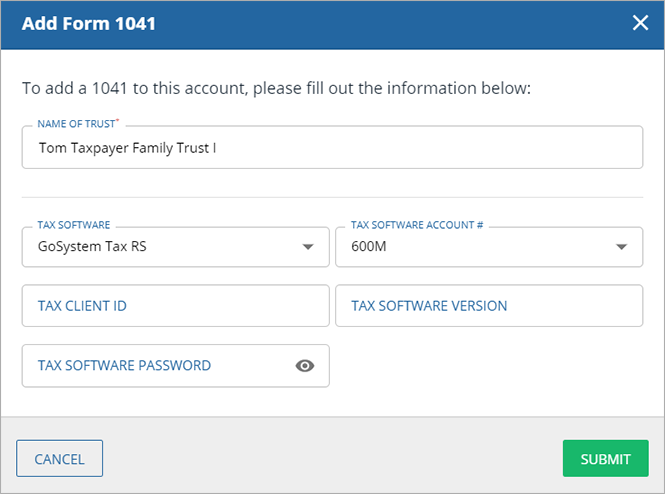Image resolution: width=665 pixels, height=494 pixels.
Task: Open the Tax Software Account # dropdown arrow
Action: (x=621, y=248)
